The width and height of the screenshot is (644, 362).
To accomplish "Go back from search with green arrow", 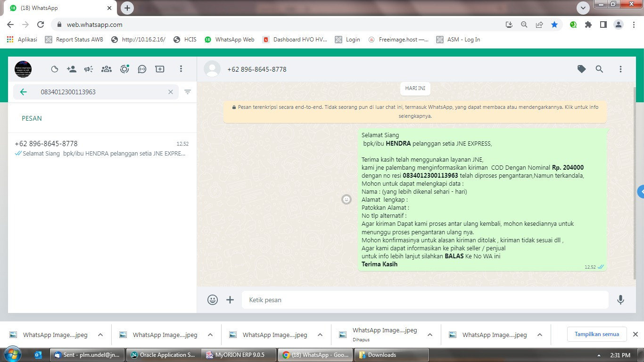I will pyautogui.click(x=24, y=92).
